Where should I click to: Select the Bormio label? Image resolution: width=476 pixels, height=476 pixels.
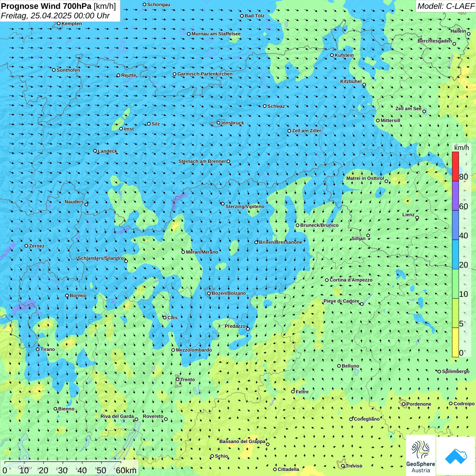pyautogui.click(x=78, y=295)
